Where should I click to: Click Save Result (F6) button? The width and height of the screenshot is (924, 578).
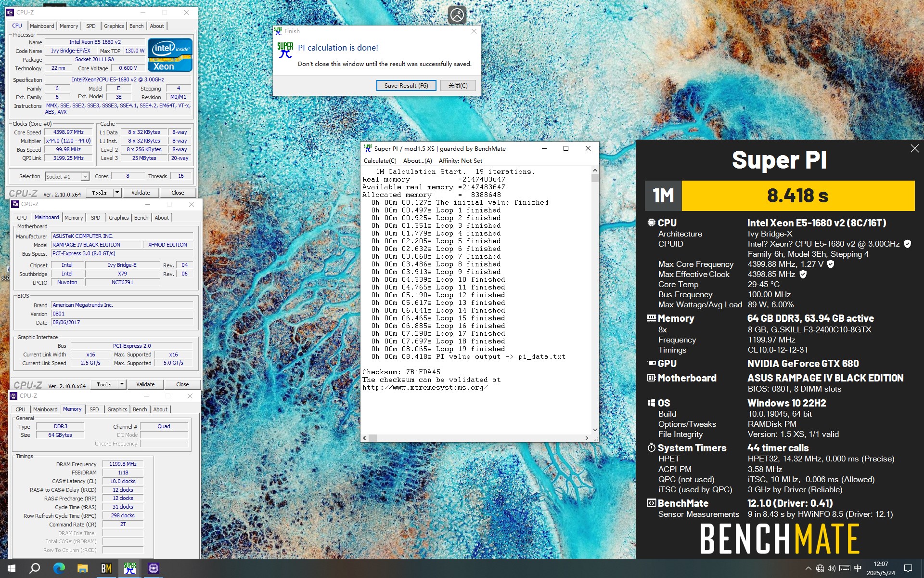406,85
